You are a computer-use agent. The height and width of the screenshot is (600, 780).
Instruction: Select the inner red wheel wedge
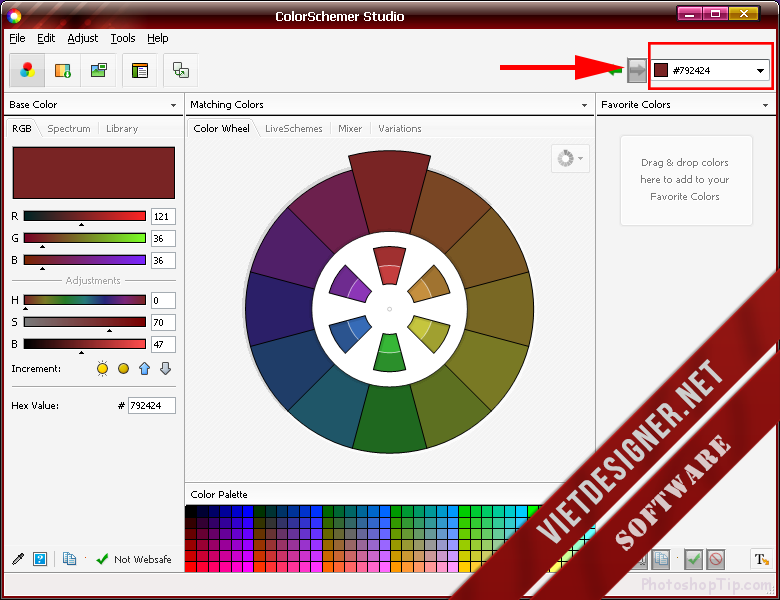390,265
